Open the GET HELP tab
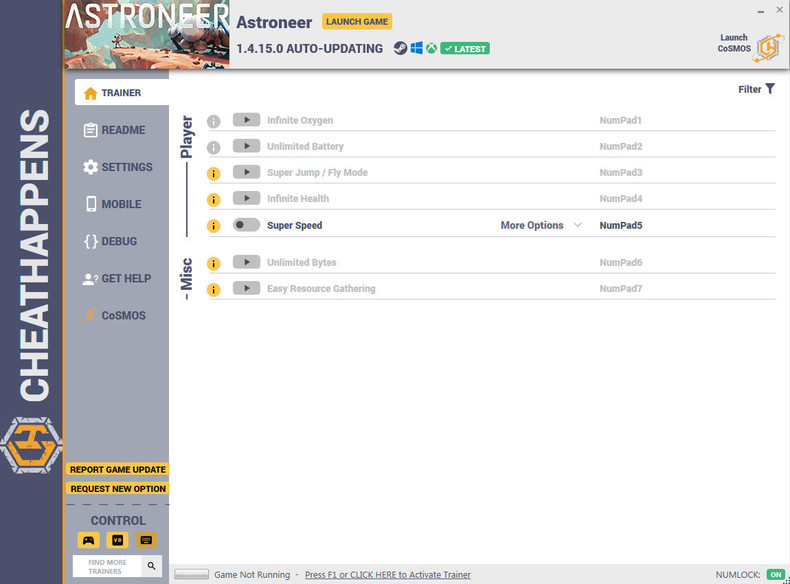This screenshot has width=790, height=584. pyautogui.click(x=117, y=279)
